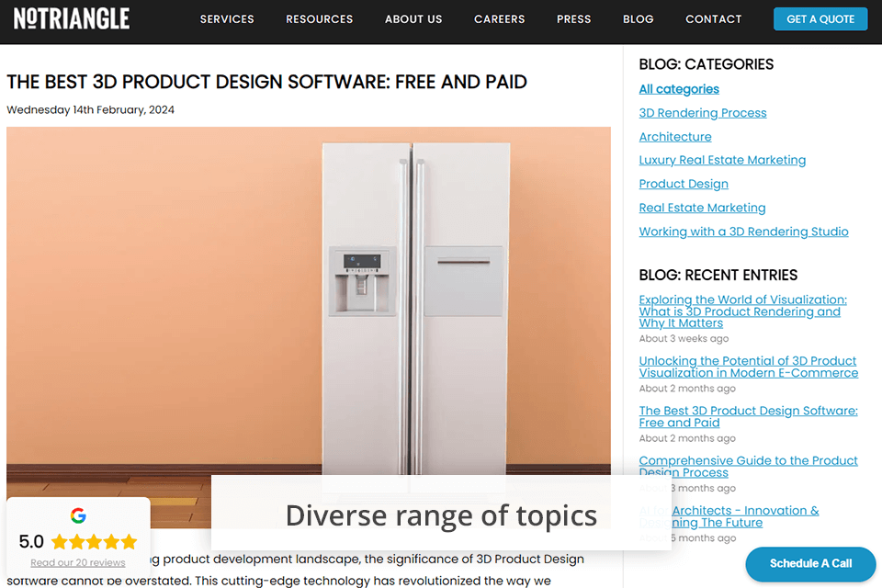Open the Services menu
Image resolution: width=882 pixels, height=588 pixels.
pyautogui.click(x=227, y=19)
